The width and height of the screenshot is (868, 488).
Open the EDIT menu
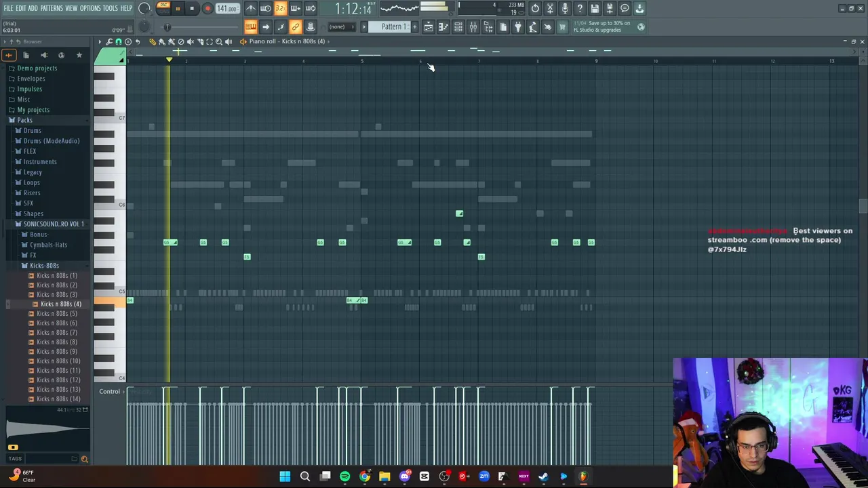point(21,8)
